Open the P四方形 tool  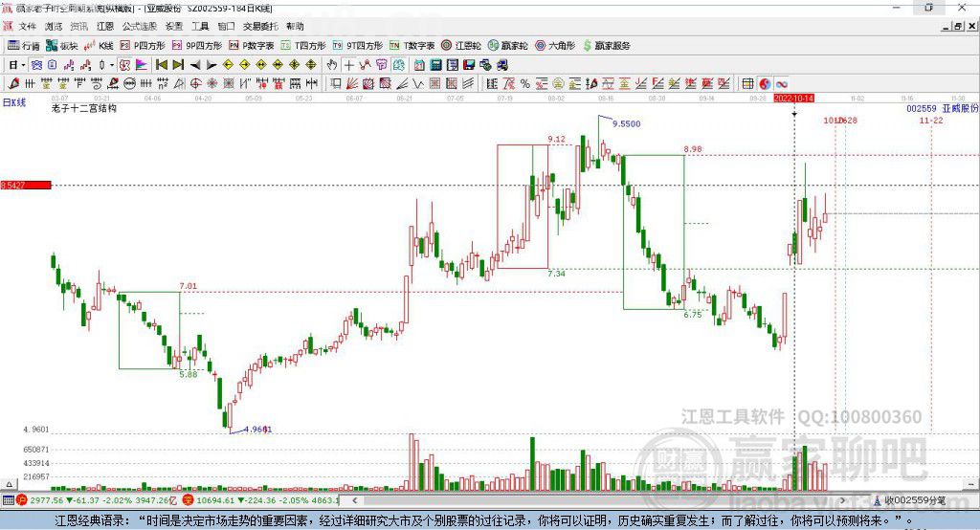[142, 46]
